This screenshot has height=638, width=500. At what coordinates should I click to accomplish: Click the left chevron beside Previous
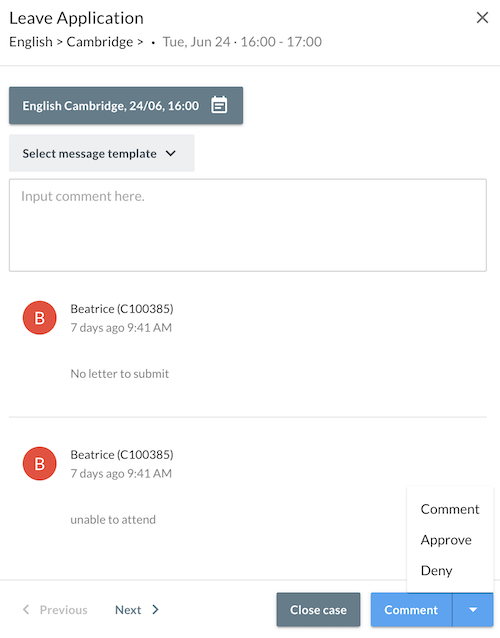click(26, 610)
